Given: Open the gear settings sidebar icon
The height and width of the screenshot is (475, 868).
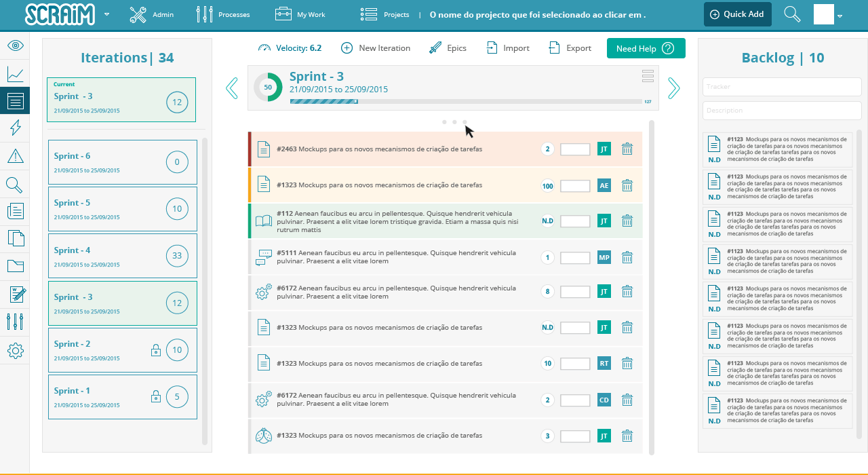Looking at the screenshot, I should click(x=15, y=351).
